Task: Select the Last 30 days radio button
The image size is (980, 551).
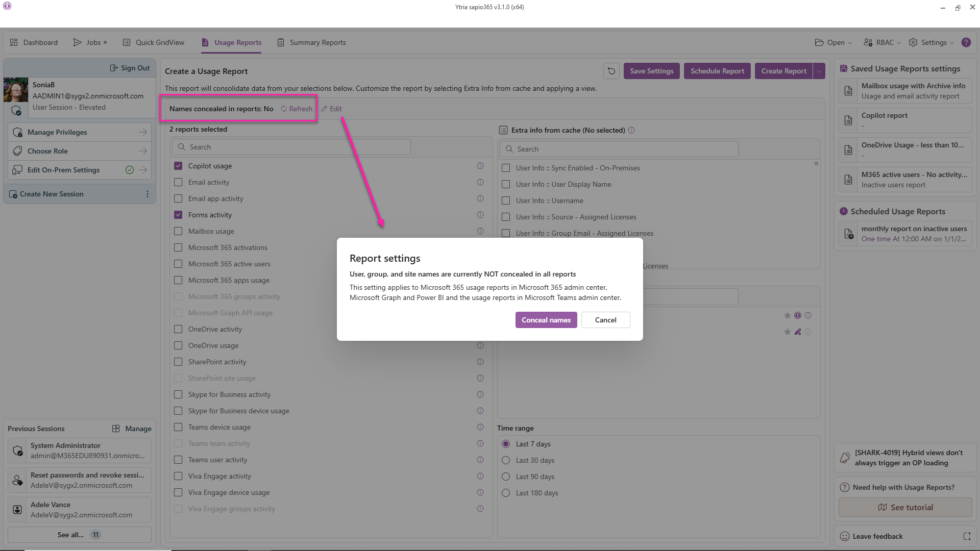Action: coord(506,460)
